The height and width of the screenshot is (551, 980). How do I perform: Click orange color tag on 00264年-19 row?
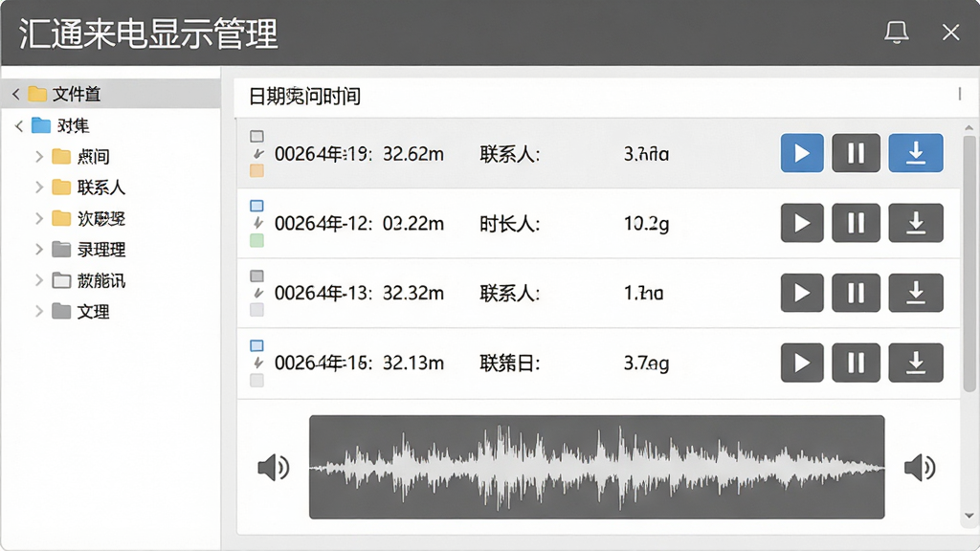point(256,170)
